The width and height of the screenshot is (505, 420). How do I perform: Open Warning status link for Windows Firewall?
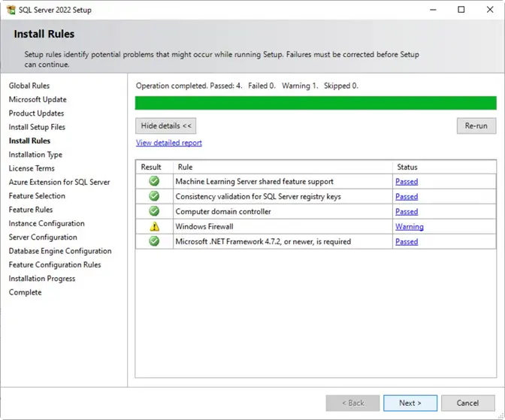(x=409, y=227)
